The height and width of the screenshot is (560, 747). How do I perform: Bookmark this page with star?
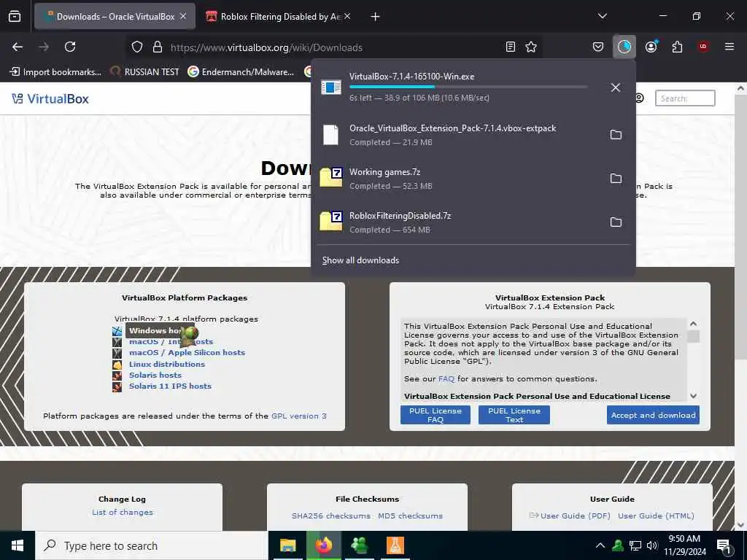click(531, 47)
